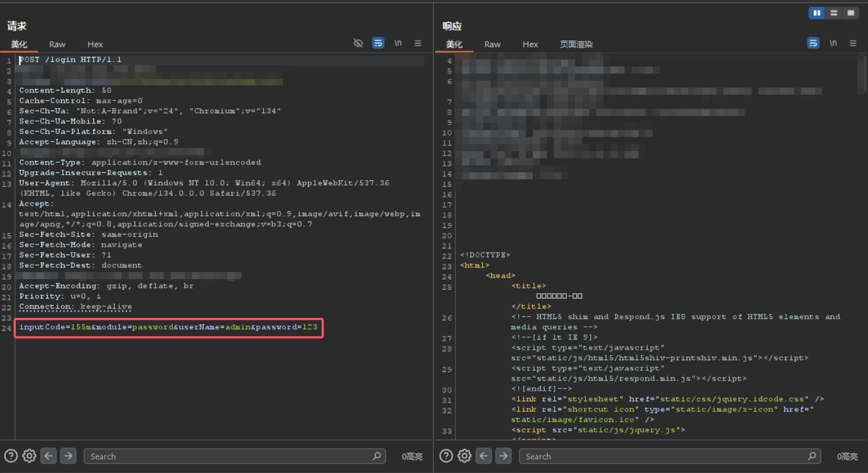Click the Sec-Ch-Ua-Platform "Windows" header
Screen dimensions: 868x473
pos(94,132)
